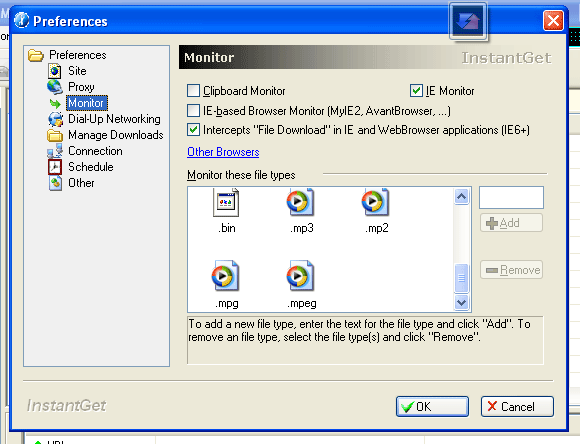This screenshot has width=580, height=444.
Task: Disable the IE Monitor checkbox
Action: tap(416, 91)
